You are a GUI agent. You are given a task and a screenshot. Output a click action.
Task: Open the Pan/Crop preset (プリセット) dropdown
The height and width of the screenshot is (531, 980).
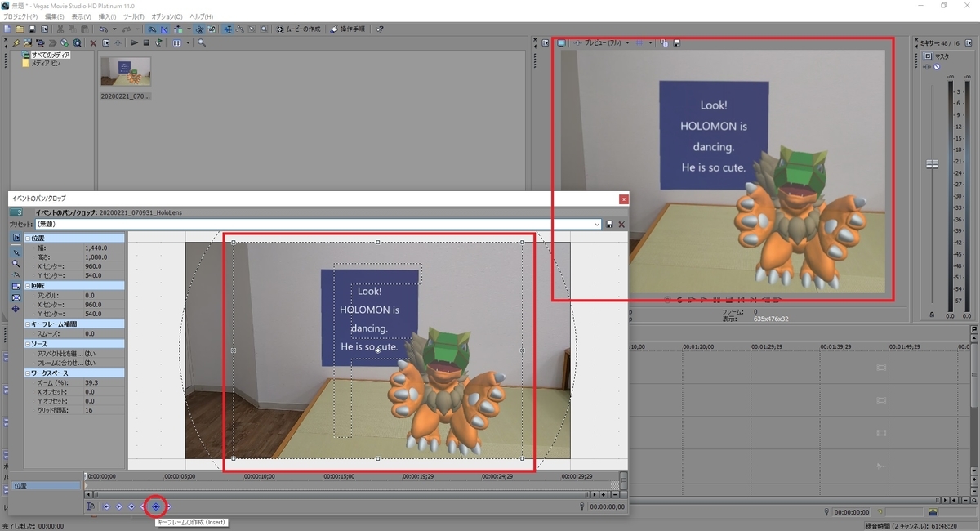[597, 224]
